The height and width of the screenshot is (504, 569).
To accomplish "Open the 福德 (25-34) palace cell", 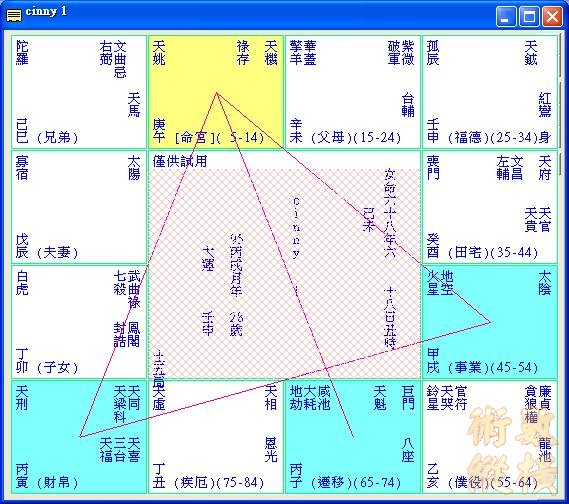I will 490,92.
